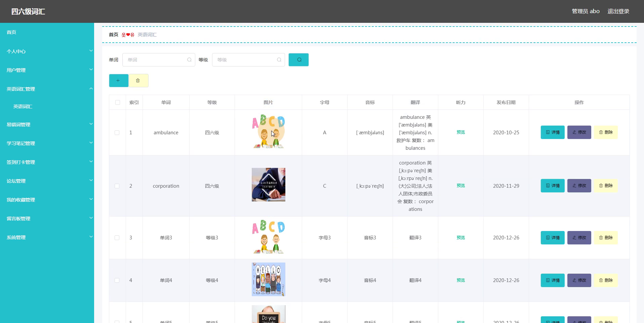Check the corporation row checkbox
The height and width of the screenshot is (323, 644).
[x=117, y=186]
